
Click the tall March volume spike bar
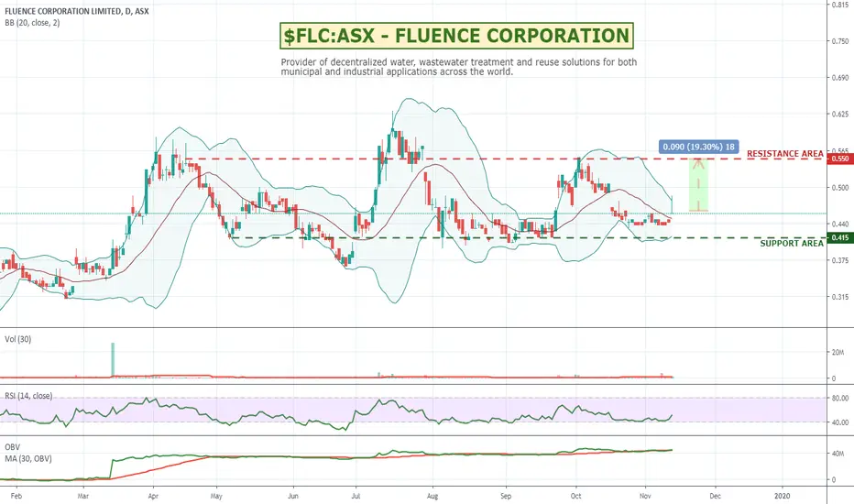[114, 359]
